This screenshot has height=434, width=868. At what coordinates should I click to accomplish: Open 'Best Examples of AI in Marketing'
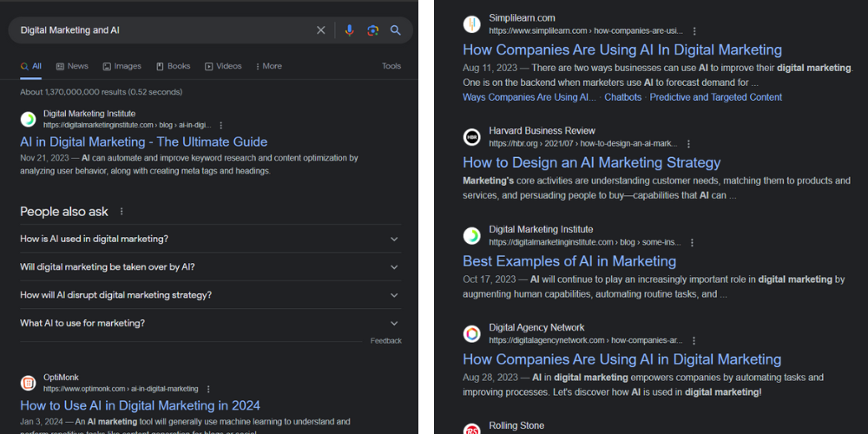click(569, 261)
